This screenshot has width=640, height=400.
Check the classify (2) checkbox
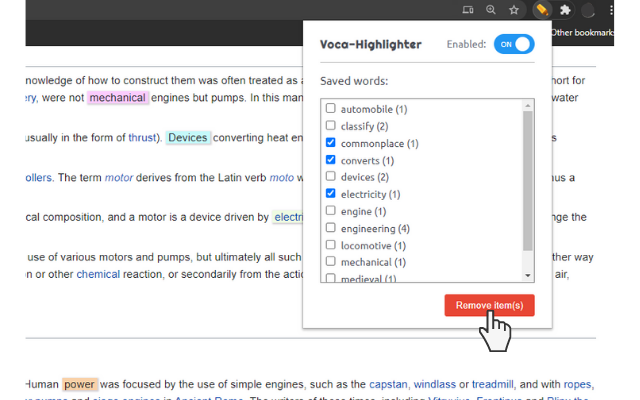pyautogui.click(x=331, y=125)
